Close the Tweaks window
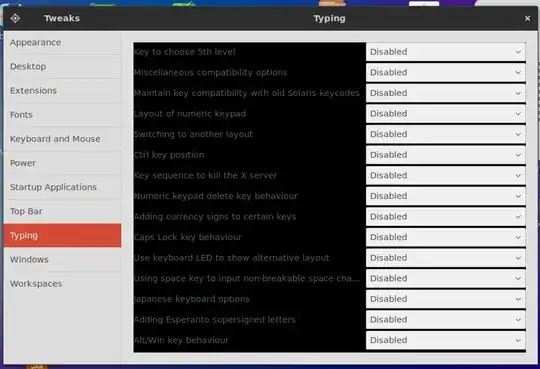This screenshot has height=369, width=540. tap(527, 18)
